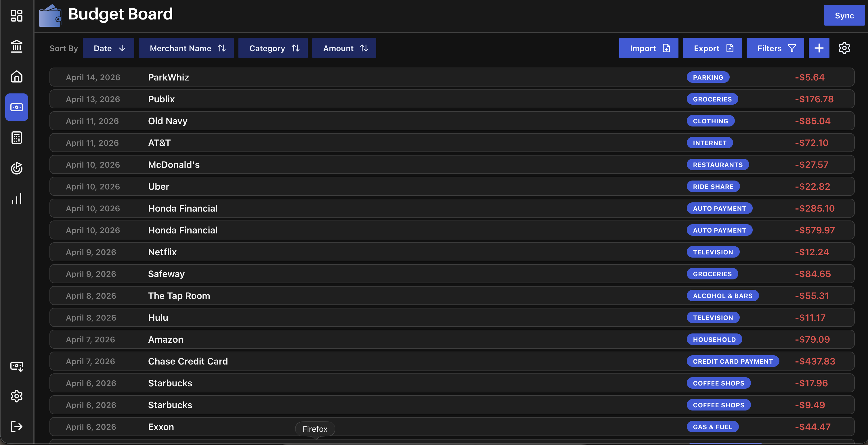Select the Hulu merchant name
The image size is (868, 445).
158,318
